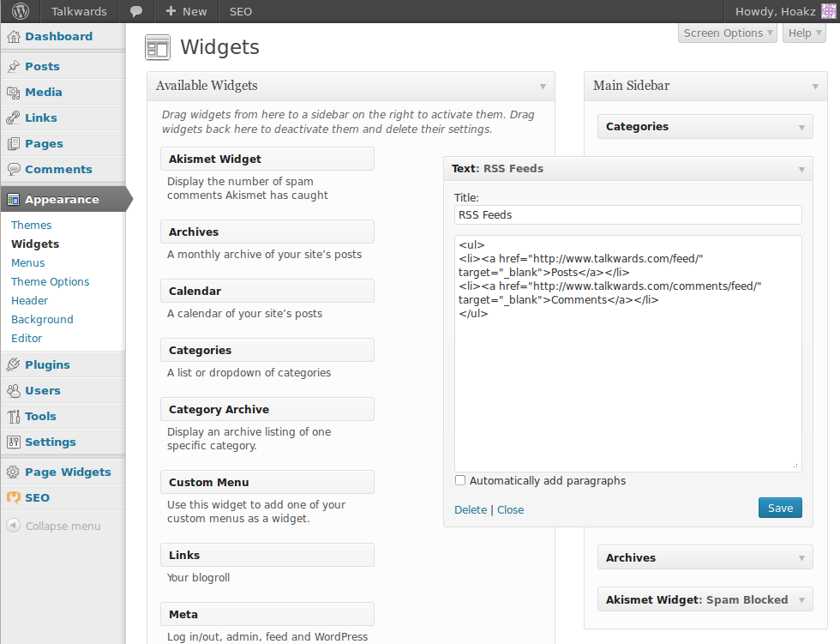Click the Plugins menu icon

click(13, 365)
